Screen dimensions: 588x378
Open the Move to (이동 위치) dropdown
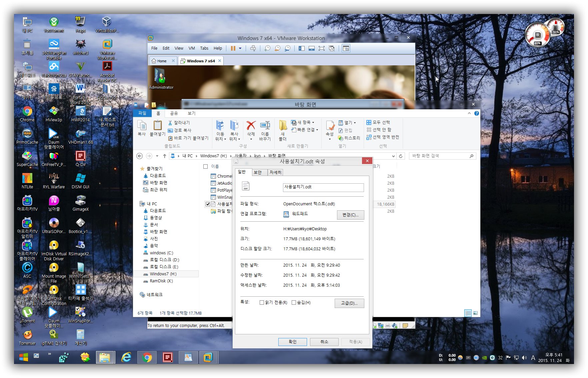point(220,130)
